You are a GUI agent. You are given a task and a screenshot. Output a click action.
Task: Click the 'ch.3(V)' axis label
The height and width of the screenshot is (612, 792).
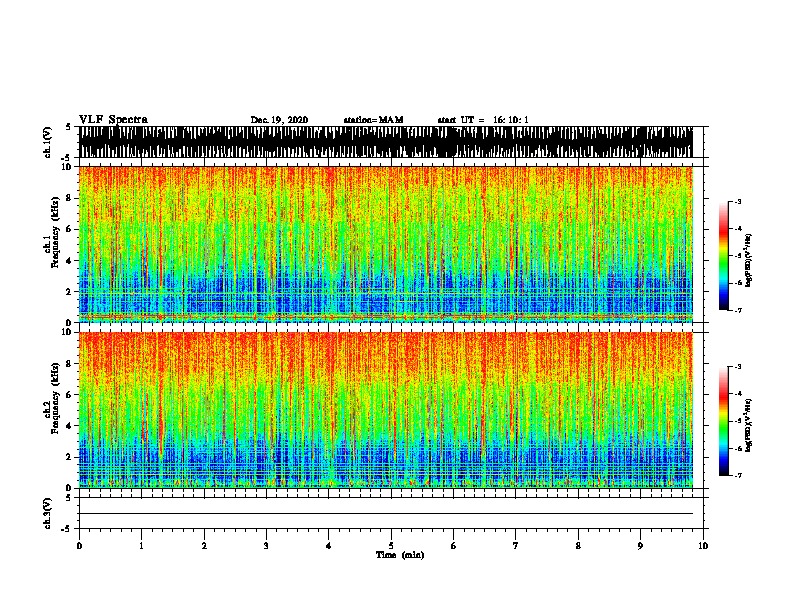48,513
